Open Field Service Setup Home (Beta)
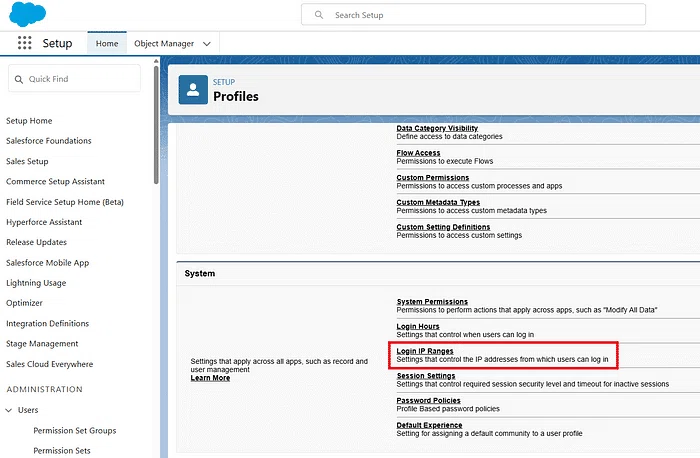The height and width of the screenshot is (458, 700). (65, 202)
